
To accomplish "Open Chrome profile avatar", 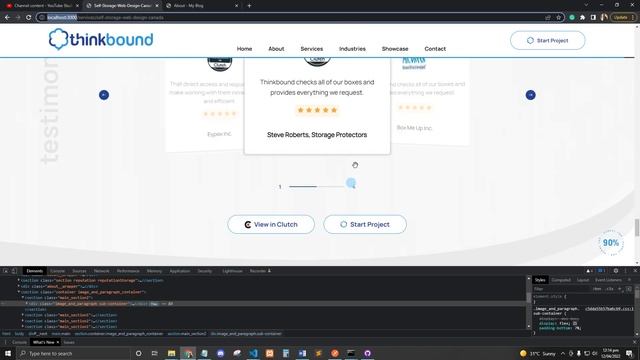I will [604, 18].
